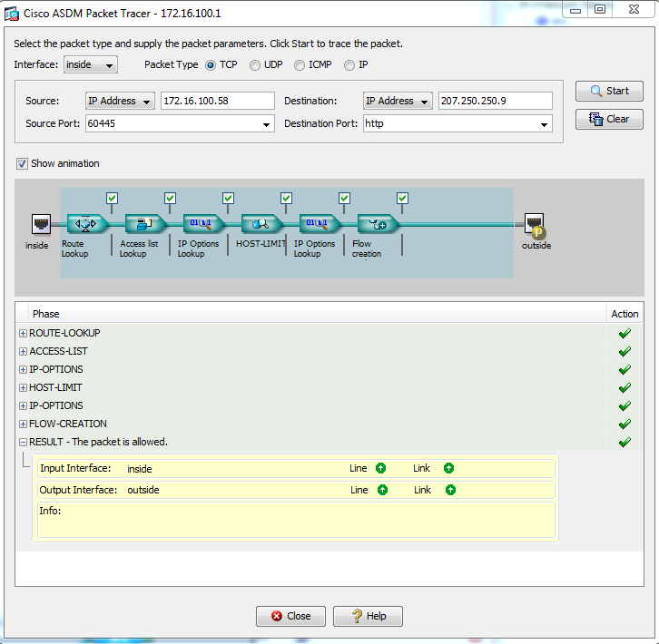Click Output Interface Link status icon
659x644 pixels.
[x=450, y=490]
